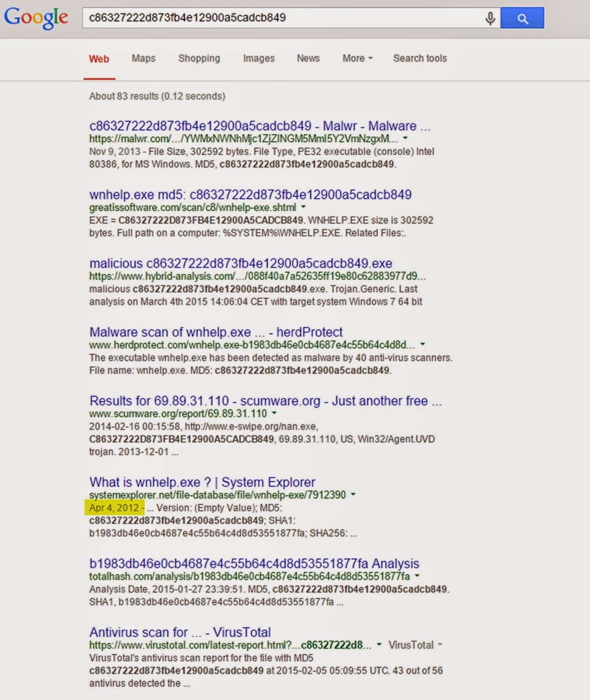Expand dropdown arrow beside virustotal.com URL
Image resolution: width=590 pixels, height=700 pixels.
379,644
